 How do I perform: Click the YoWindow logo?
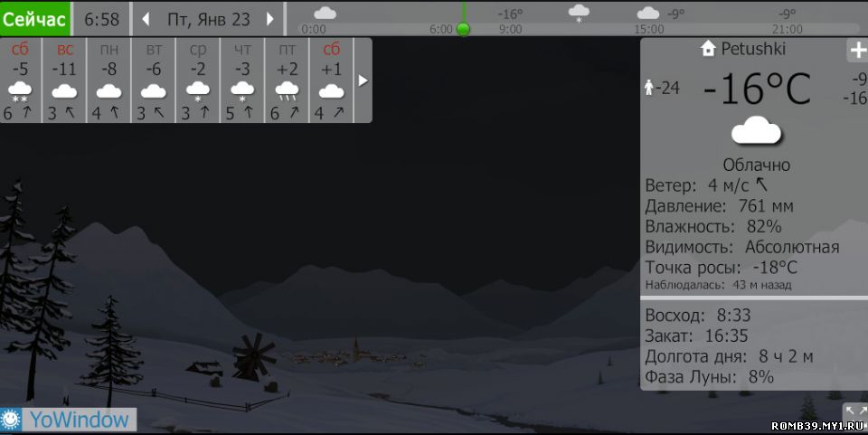(x=69, y=420)
